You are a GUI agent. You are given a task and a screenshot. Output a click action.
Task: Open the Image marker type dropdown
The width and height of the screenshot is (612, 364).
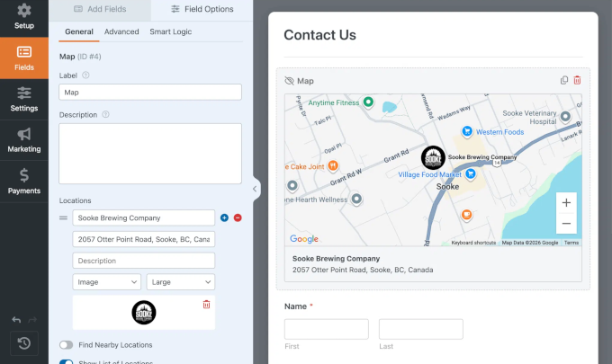(106, 282)
